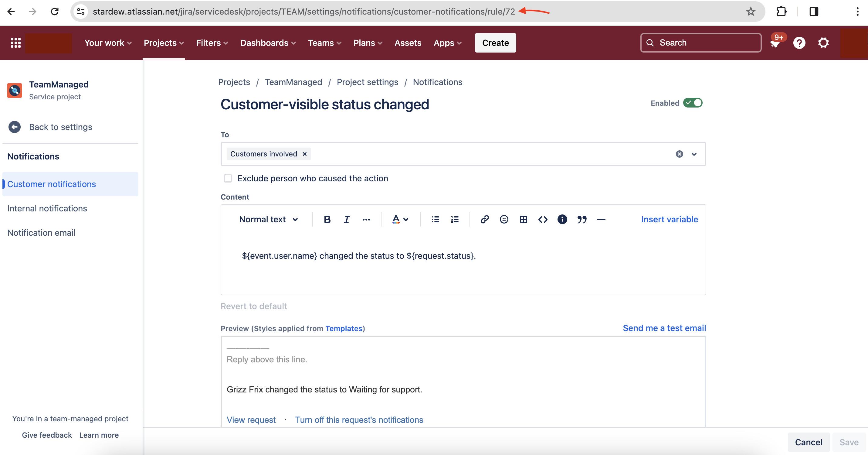
Task: Insert a quote using the quote icon
Action: tap(581, 219)
